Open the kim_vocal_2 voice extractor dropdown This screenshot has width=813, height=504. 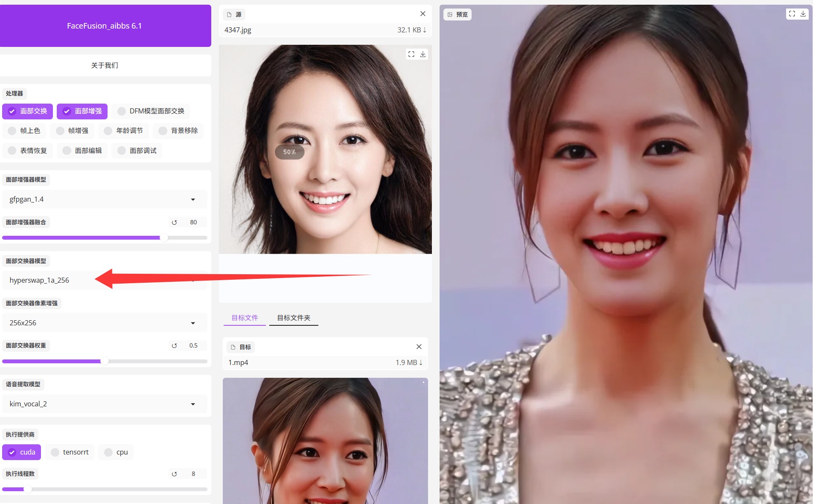pos(192,404)
